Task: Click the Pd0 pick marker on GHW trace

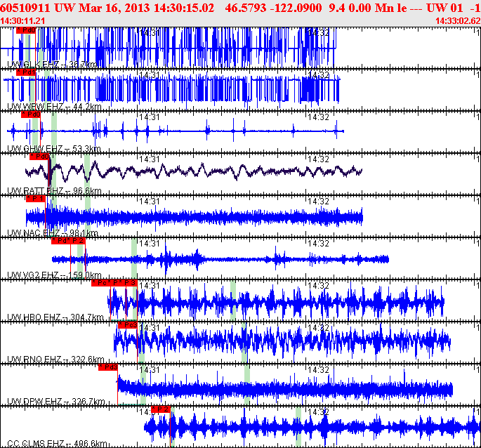Action: [x=31, y=114]
